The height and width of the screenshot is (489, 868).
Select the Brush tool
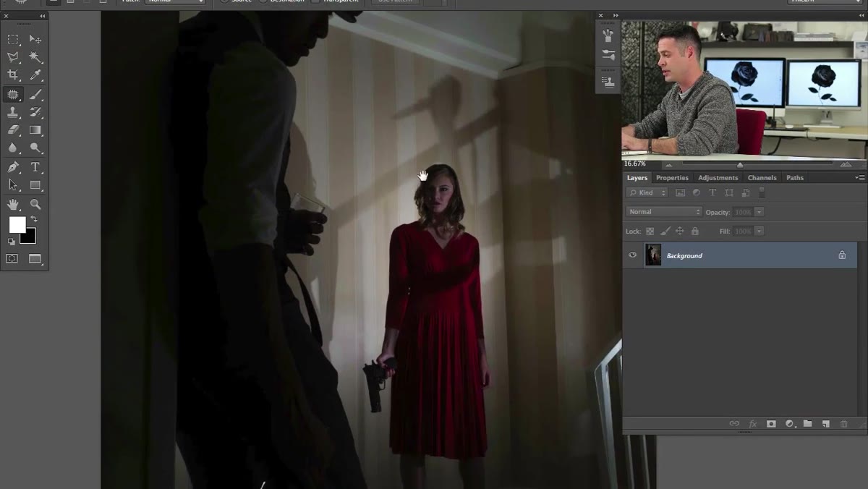35,94
